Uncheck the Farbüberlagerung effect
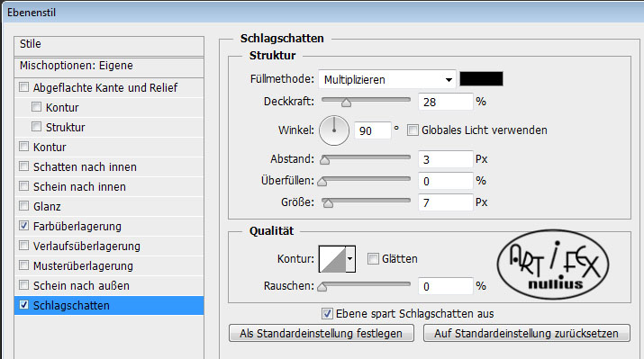This screenshot has height=359, width=644. pos(23,225)
